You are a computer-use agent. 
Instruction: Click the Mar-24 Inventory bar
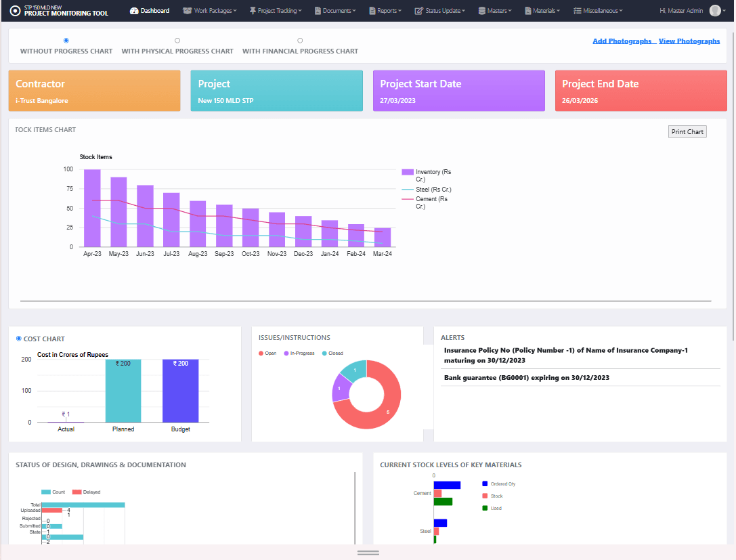click(x=382, y=238)
